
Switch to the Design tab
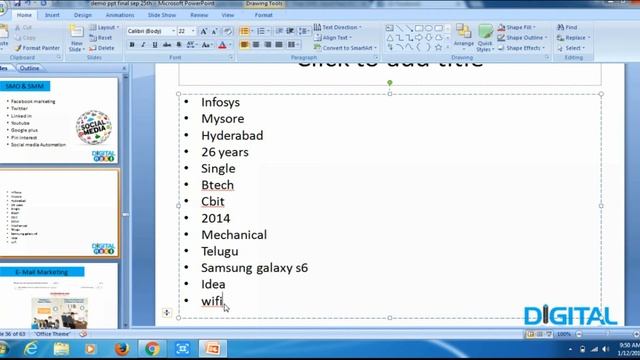[x=83, y=15]
